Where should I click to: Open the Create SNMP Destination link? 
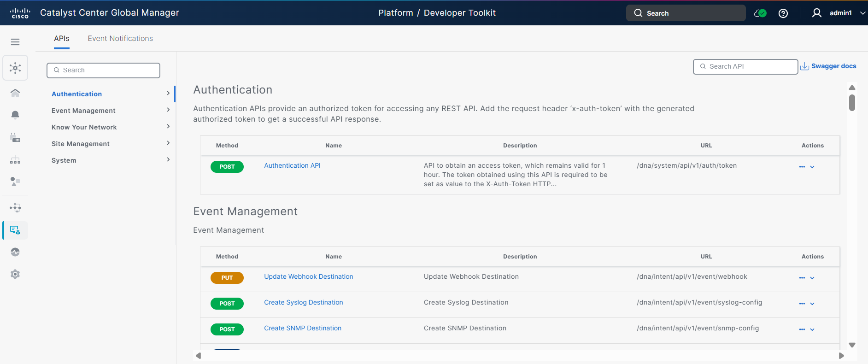(x=303, y=328)
